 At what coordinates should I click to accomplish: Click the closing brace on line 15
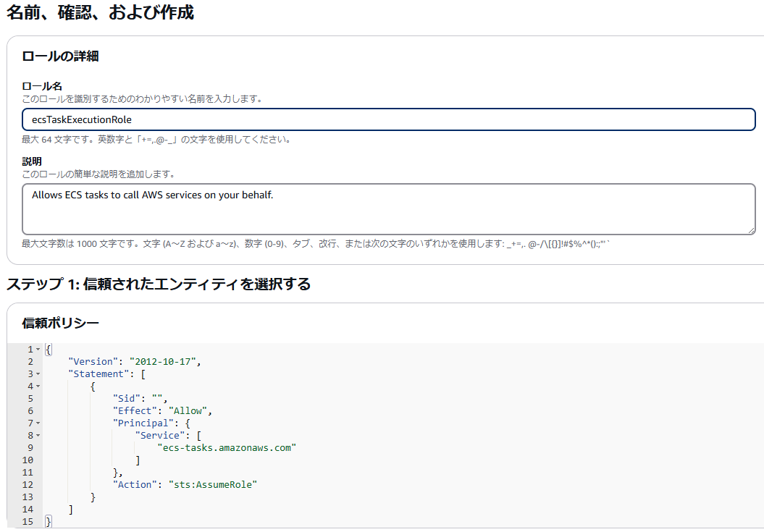coord(48,522)
